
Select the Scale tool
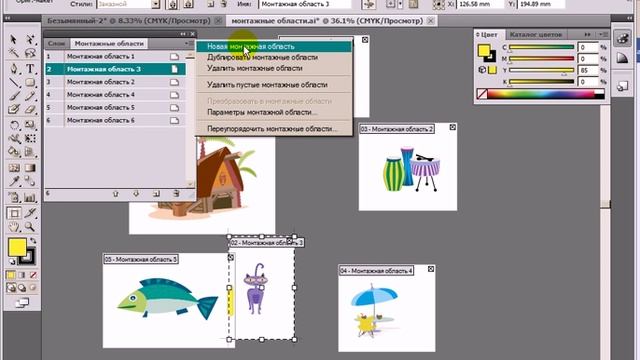pos(30,125)
